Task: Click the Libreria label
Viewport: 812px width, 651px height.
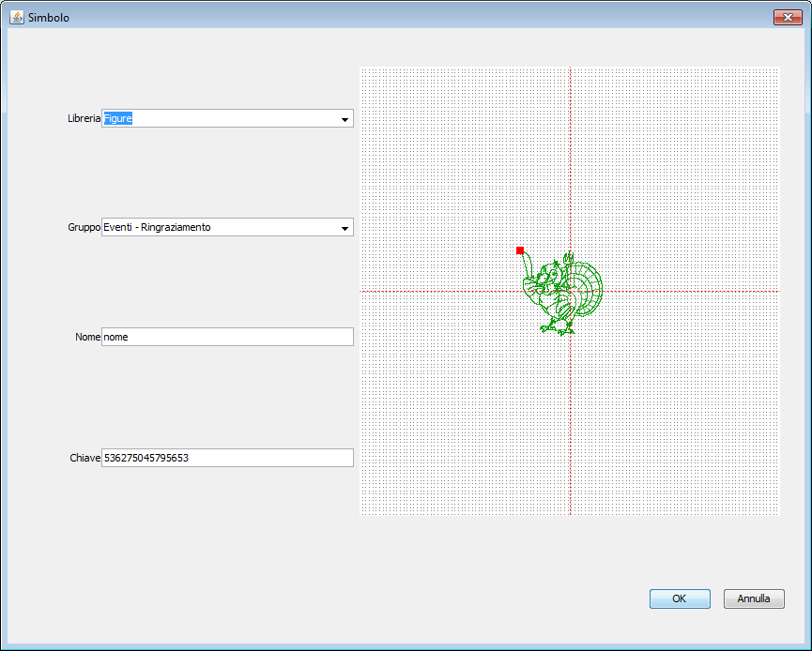Action: point(84,119)
